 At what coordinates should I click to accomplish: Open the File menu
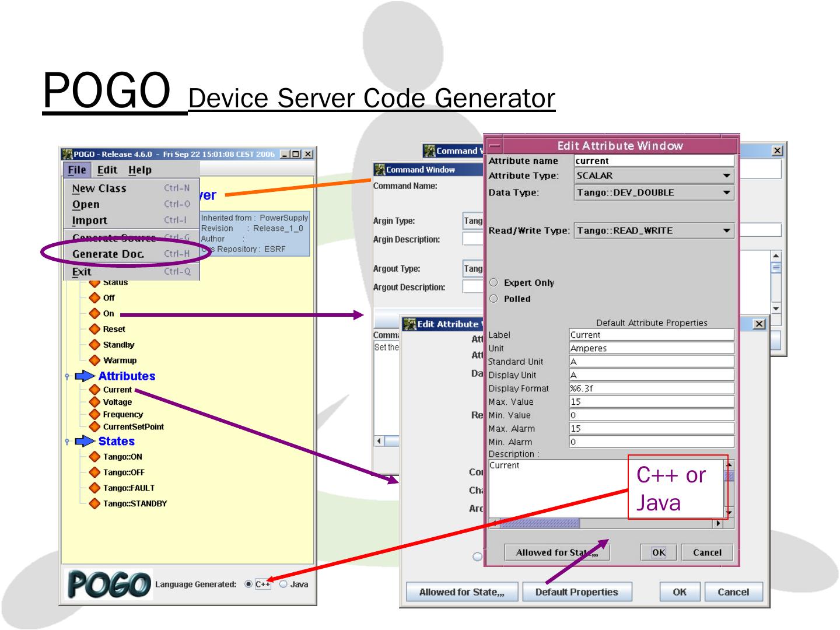(77, 170)
